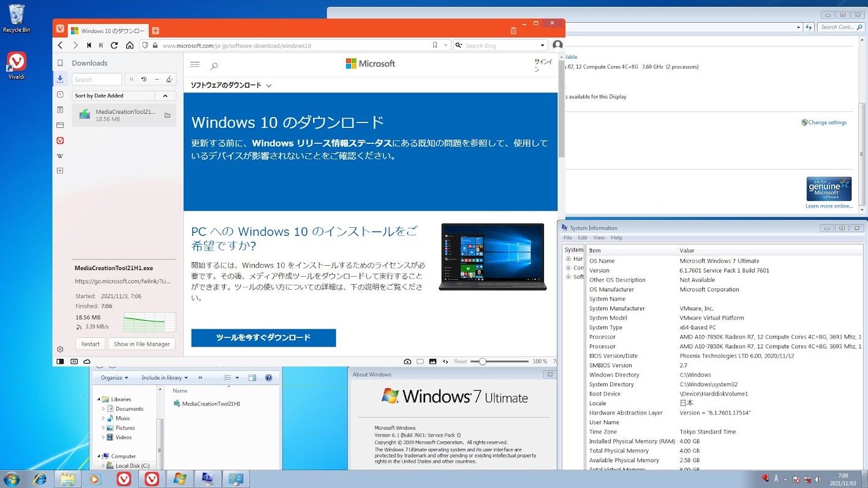The image size is (868, 488).
Task: Toggle sort direction in Downloads panel
Action: tap(165, 96)
